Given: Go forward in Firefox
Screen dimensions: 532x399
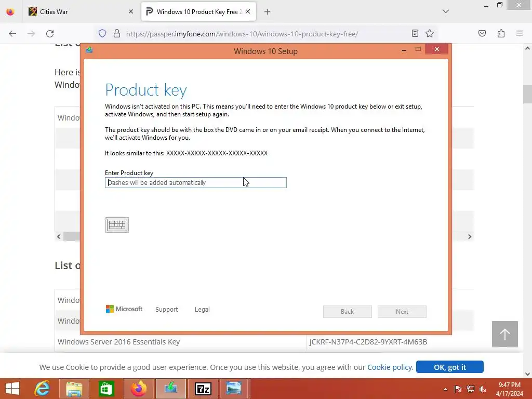Looking at the screenshot, I should coord(31,34).
